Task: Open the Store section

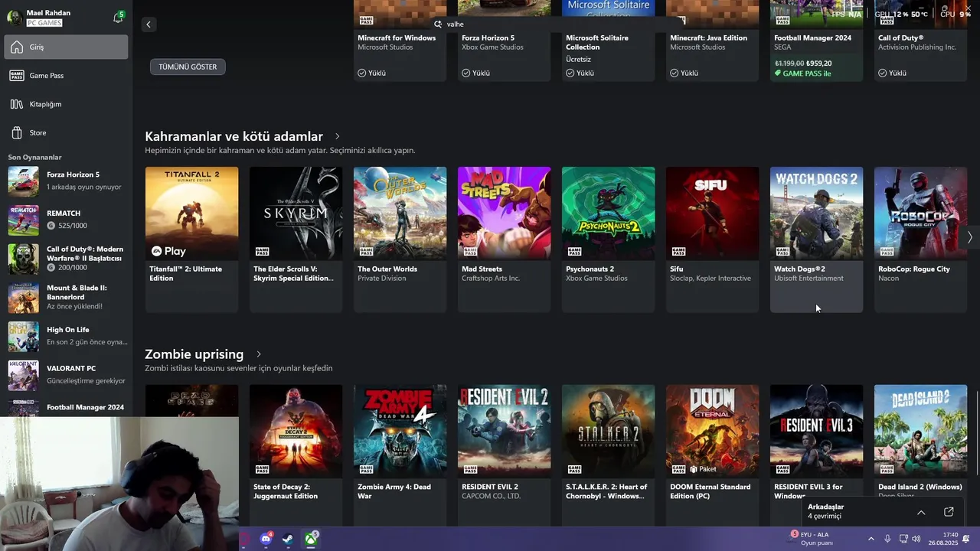Action: pyautogui.click(x=65, y=132)
